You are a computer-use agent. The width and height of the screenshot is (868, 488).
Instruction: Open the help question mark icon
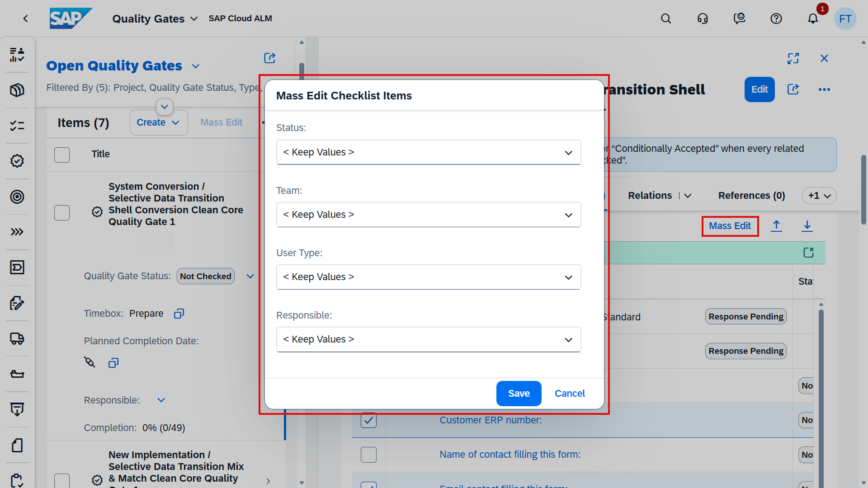click(776, 19)
